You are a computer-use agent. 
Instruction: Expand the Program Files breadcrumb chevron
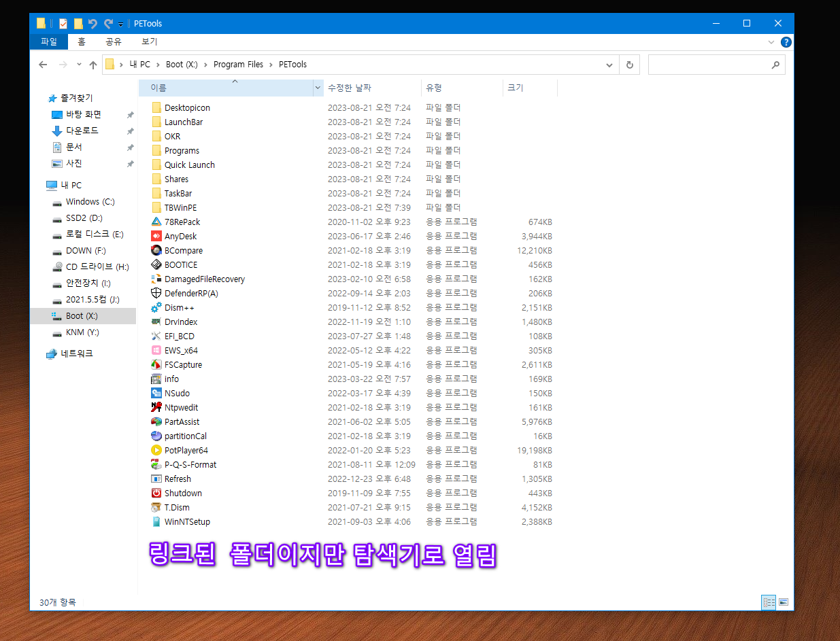[x=271, y=65]
